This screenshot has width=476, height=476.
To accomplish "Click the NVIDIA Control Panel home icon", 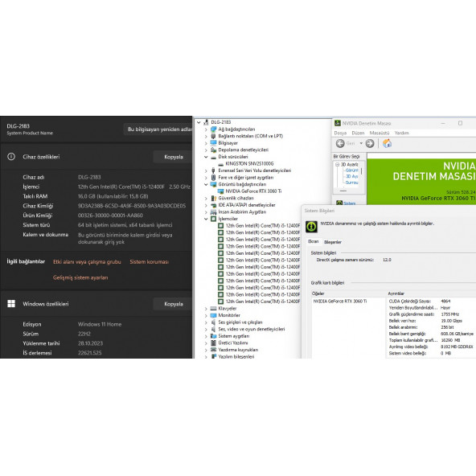I will (x=387, y=143).
